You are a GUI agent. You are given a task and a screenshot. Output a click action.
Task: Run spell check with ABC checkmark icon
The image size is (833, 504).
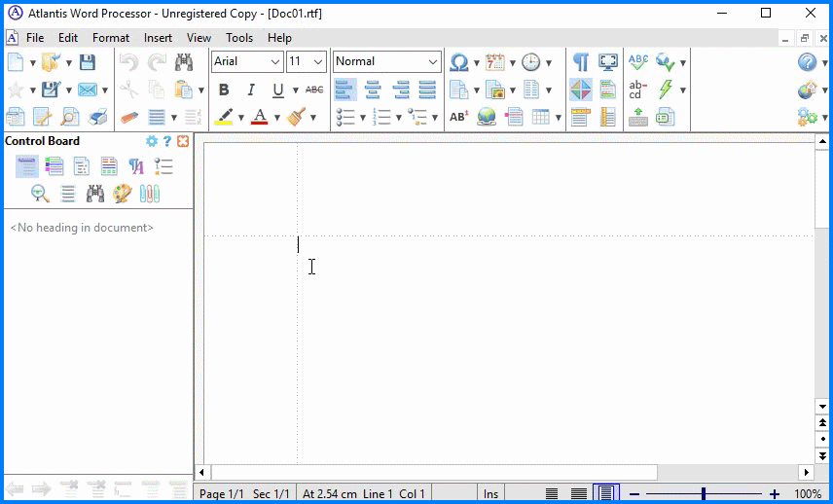637,62
